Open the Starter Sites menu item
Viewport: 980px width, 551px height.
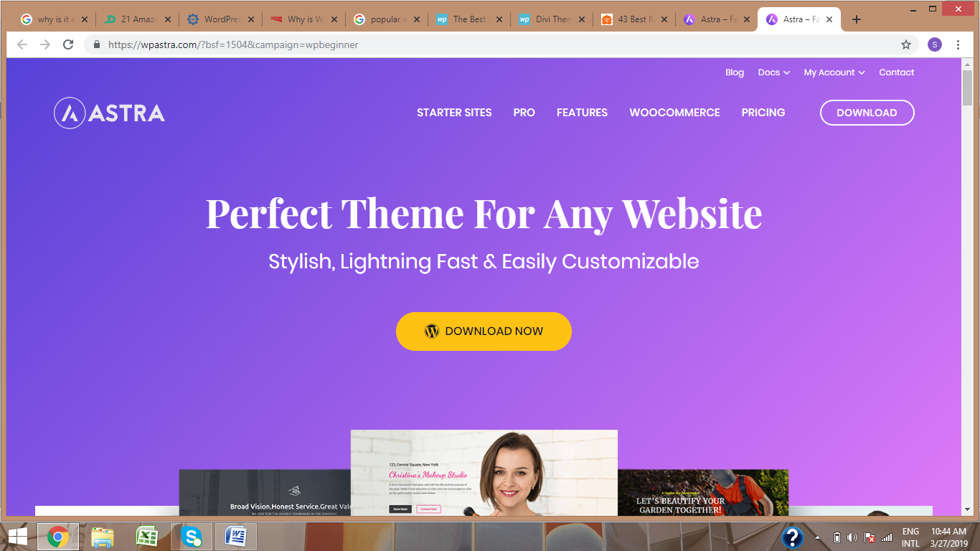click(454, 113)
